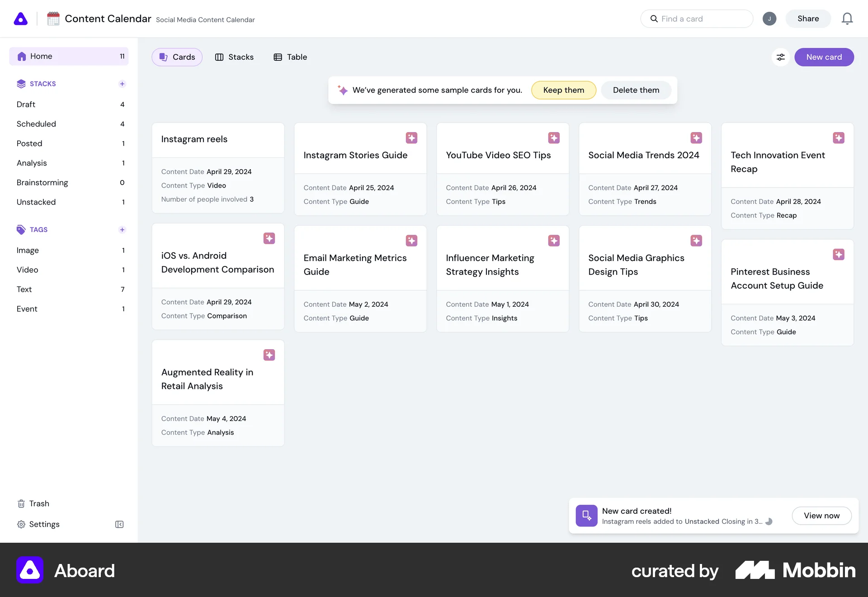Screen dimensions: 868x597
Task: Open the Scheduled stack in the sidebar
Action: coord(36,124)
